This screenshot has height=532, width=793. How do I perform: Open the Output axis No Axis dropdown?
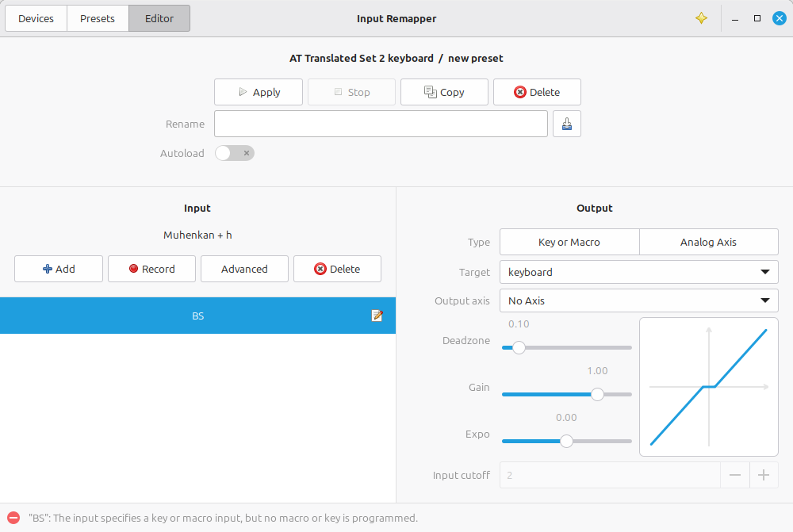pyautogui.click(x=638, y=301)
